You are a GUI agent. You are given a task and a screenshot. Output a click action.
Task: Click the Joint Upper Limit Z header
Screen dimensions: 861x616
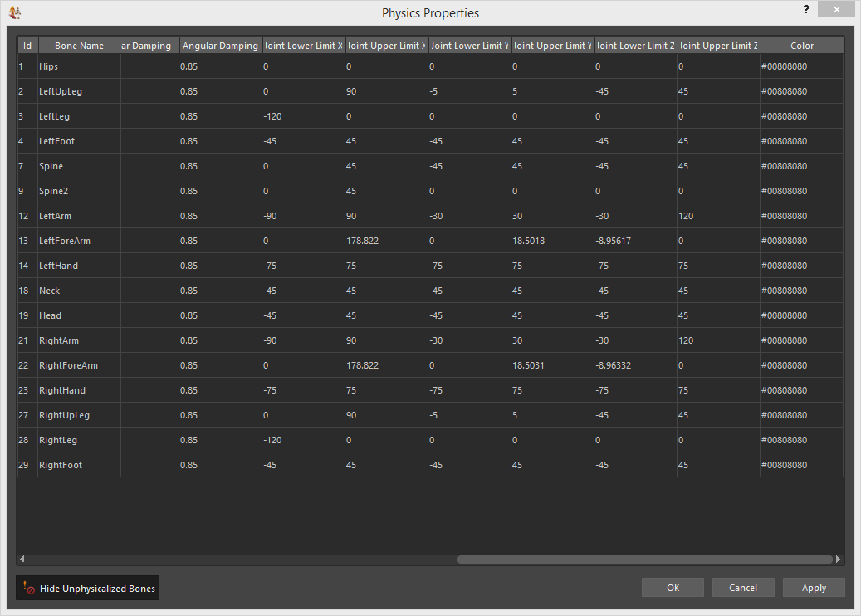[x=718, y=46]
